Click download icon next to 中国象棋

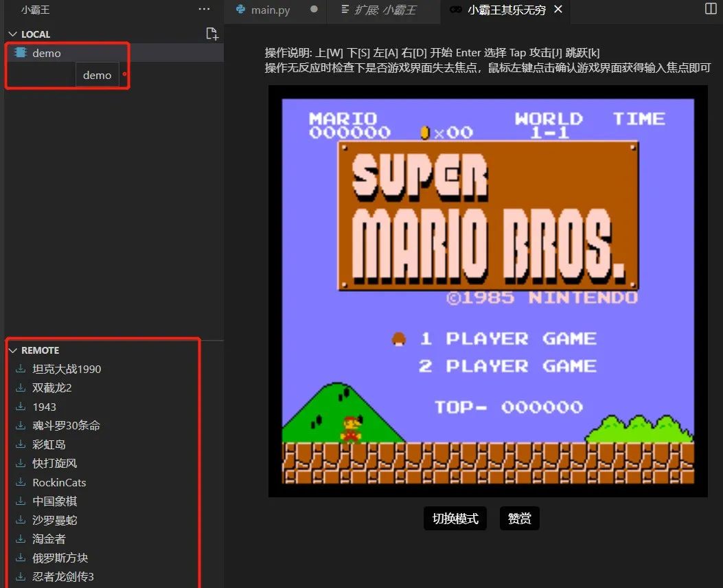coord(21,501)
